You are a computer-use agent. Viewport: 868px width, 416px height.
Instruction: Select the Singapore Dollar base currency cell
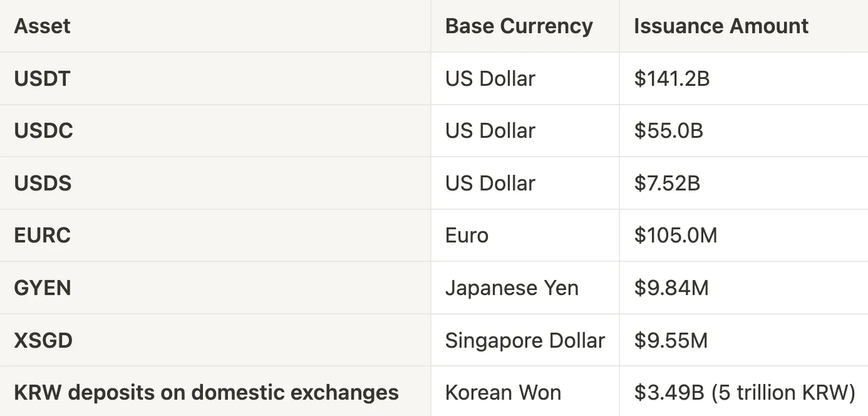[x=525, y=340]
